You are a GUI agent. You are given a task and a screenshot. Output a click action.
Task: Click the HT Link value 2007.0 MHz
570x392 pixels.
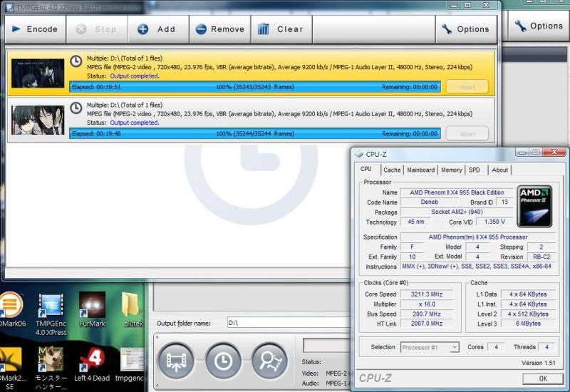(426, 324)
